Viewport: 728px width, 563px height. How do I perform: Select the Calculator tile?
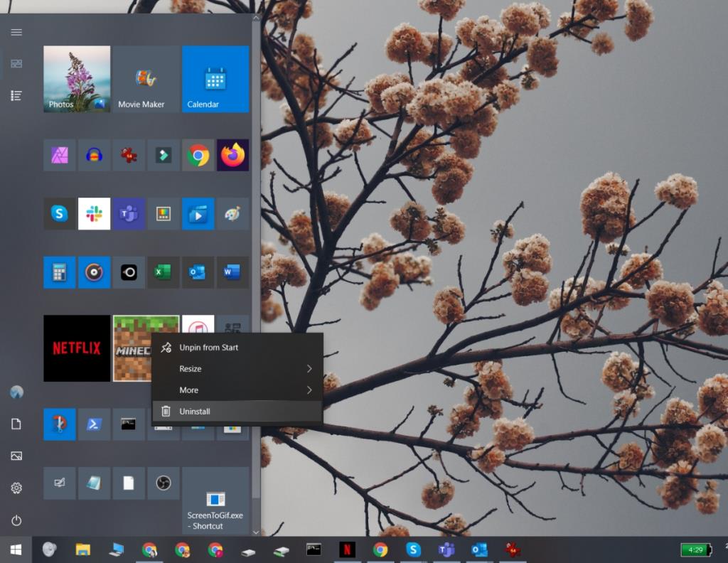click(x=59, y=272)
